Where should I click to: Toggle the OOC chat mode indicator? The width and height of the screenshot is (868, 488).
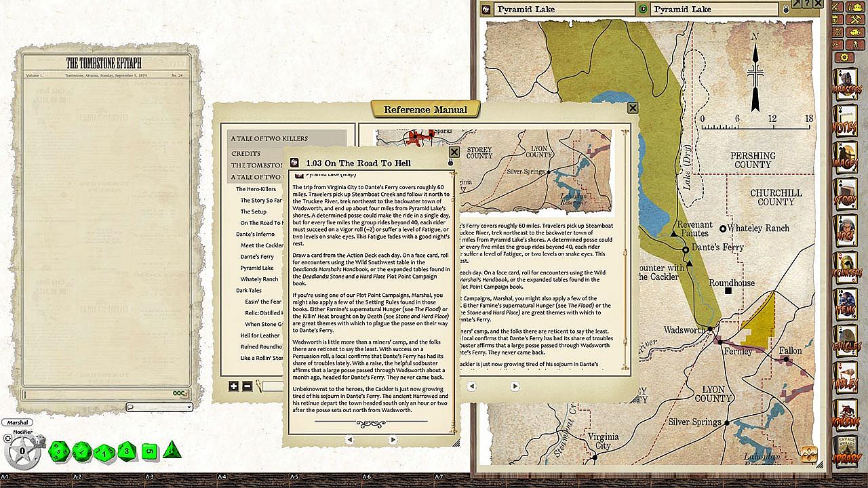click(x=179, y=394)
